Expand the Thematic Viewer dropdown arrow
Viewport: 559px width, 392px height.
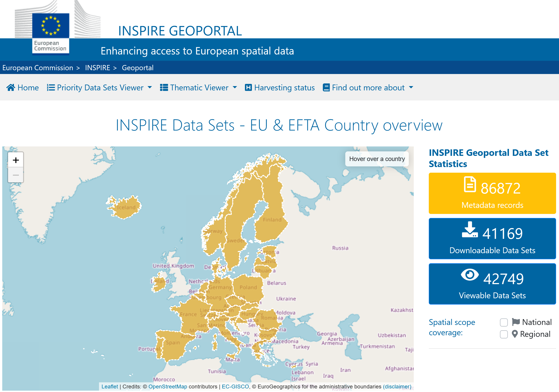(x=235, y=87)
